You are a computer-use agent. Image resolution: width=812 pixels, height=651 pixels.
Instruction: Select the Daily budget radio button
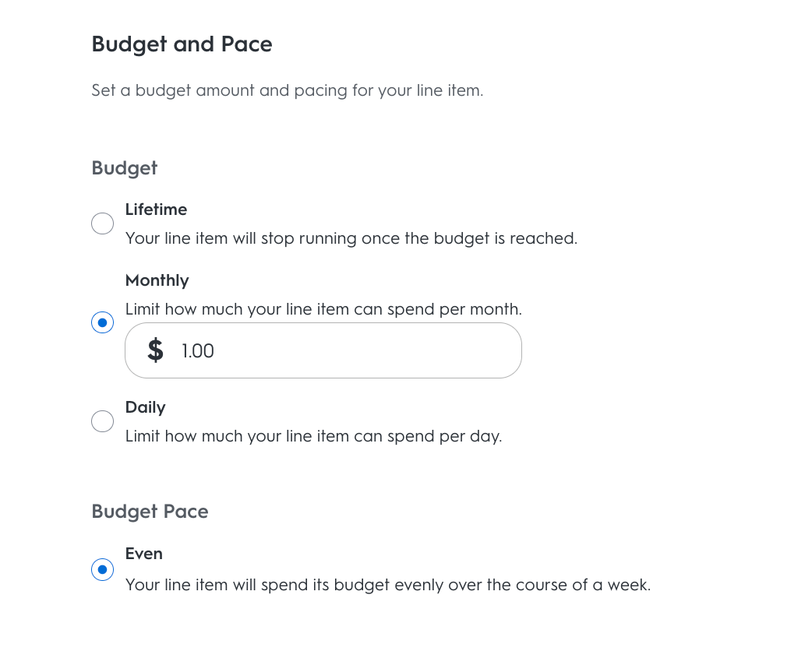pyautogui.click(x=102, y=421)
